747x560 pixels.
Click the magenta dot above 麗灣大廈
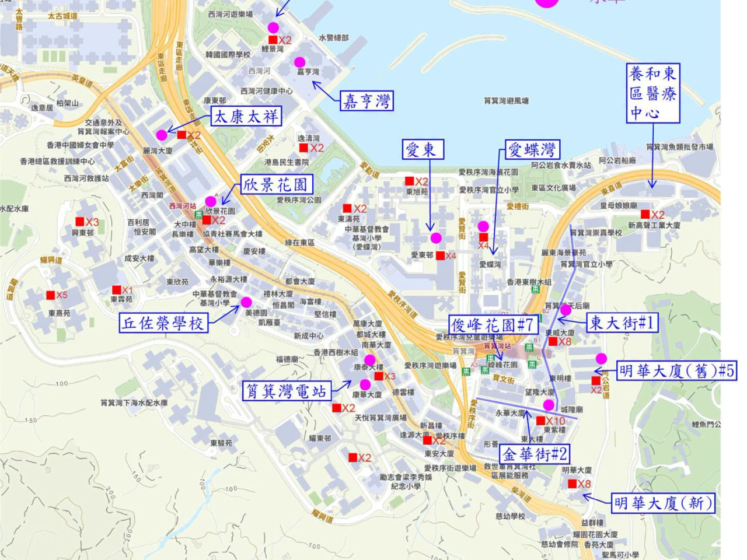(162, 135)
